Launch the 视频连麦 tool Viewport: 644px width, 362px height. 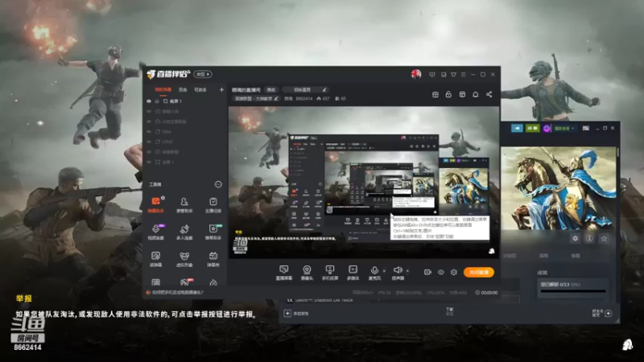[x=155, y=232]
